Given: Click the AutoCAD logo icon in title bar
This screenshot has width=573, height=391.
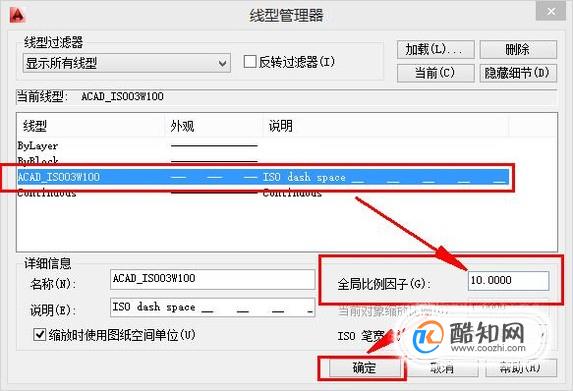Looking at the screenshot, I should [x=17, y=15].
